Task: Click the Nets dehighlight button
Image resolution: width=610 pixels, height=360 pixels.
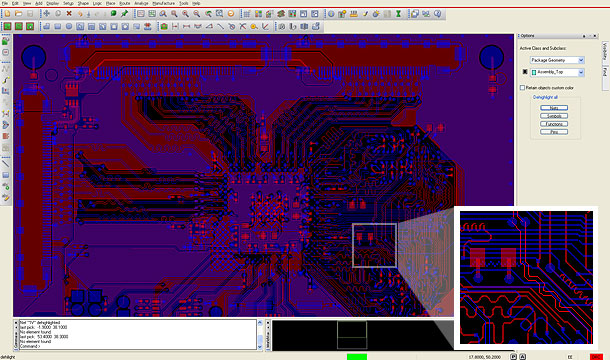Action: point(554,108)
